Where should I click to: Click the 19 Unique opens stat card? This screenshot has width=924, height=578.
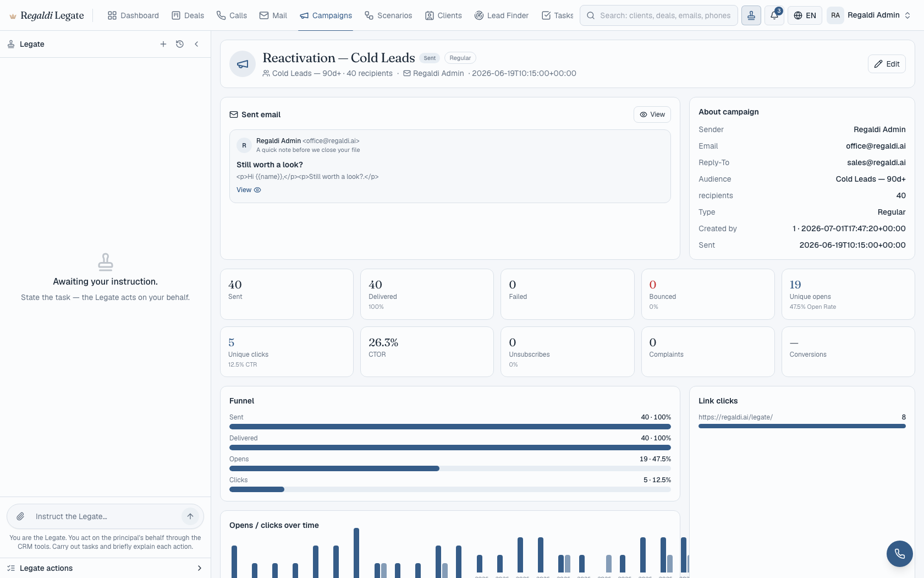(848, 294)
